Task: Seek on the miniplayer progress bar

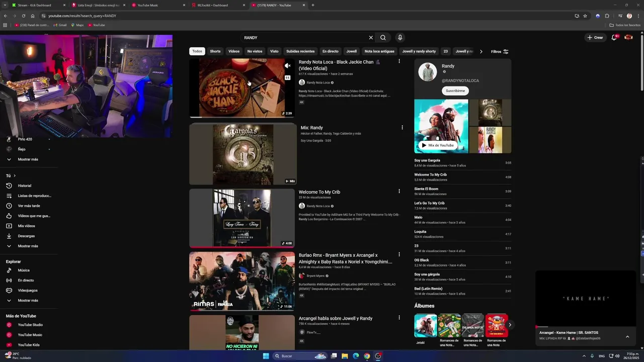Action: coord(586,327)
